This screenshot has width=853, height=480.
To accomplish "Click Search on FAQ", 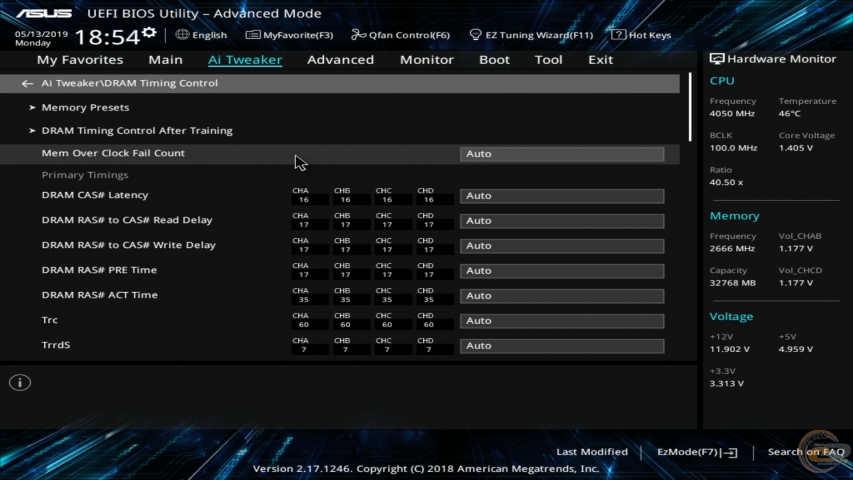I will tap(806, 452).
